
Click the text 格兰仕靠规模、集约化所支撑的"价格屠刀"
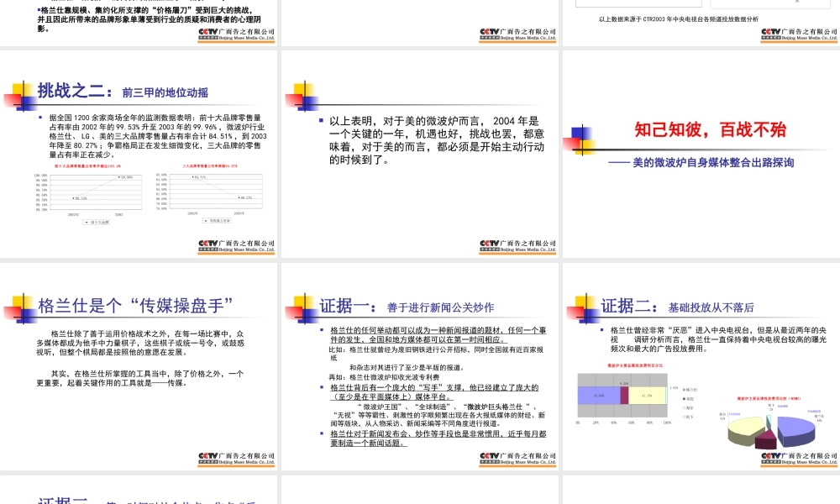pos(149,19)
